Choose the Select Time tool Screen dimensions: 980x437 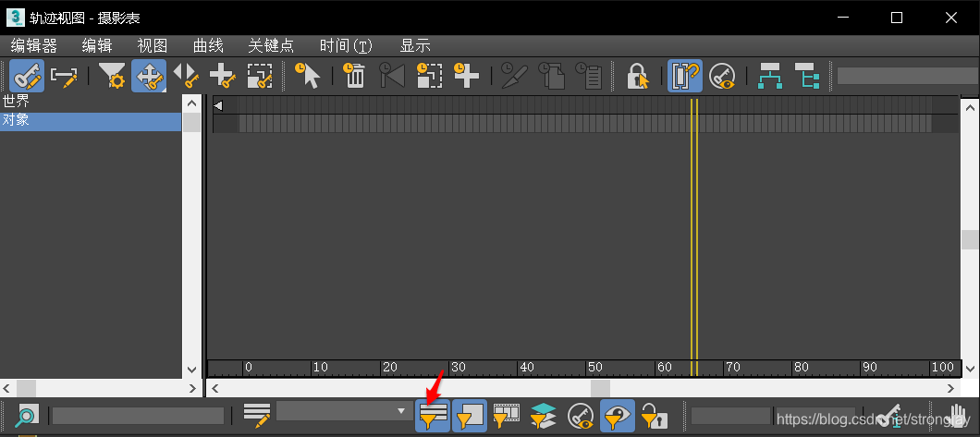(307, 76)
